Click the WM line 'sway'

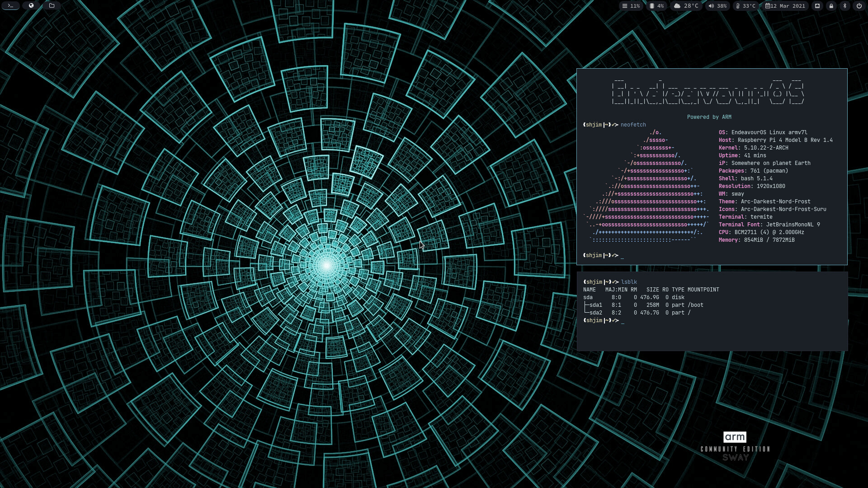tap(731, 194)
